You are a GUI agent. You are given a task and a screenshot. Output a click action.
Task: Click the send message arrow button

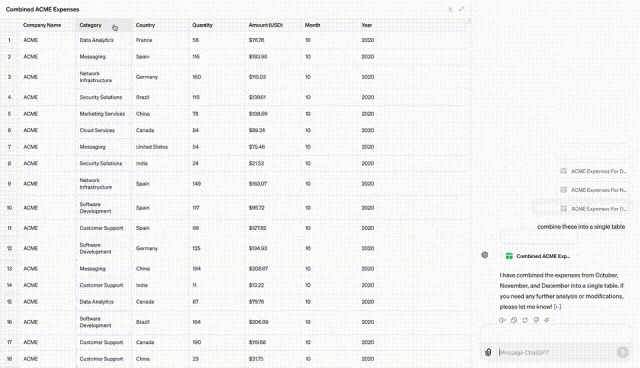coord(622,352)
